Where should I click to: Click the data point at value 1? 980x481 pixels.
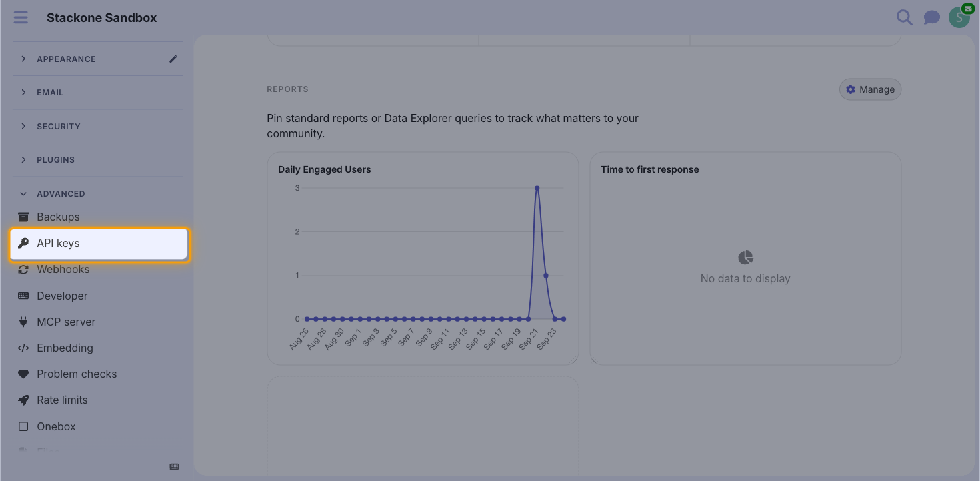coord(546,275)
